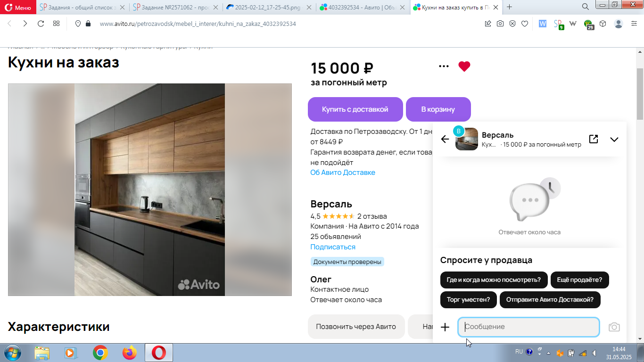Launch Chrome from the taskbar
Screen dimensions: 644x362
(x=100, y=353)
